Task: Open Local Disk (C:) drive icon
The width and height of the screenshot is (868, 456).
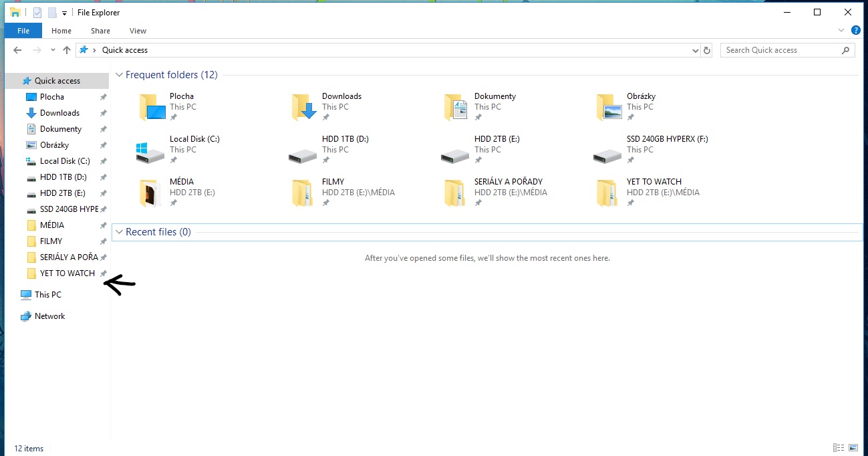Action: pyautogui.click(x=151, y=150)
